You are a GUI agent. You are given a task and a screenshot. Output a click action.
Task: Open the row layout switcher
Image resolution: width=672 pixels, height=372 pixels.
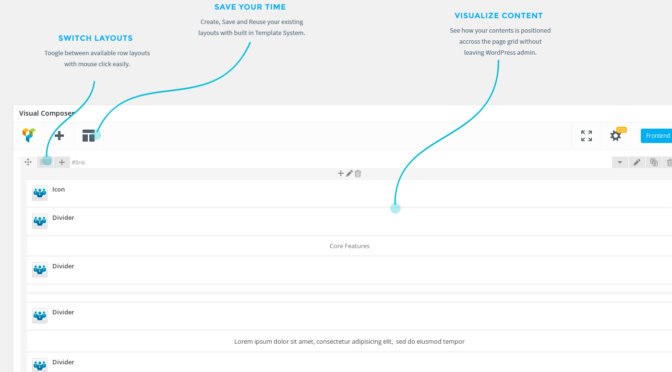click(45, 162)
